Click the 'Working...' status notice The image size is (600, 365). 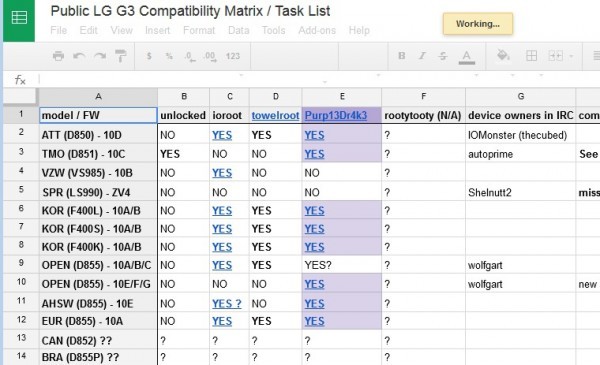[x=478, y=24]
